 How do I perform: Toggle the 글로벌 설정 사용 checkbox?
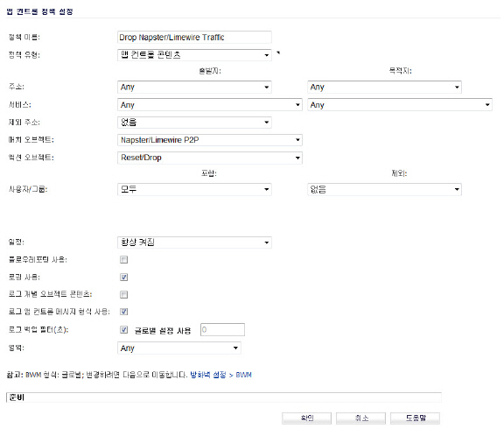tap(123, 329)
